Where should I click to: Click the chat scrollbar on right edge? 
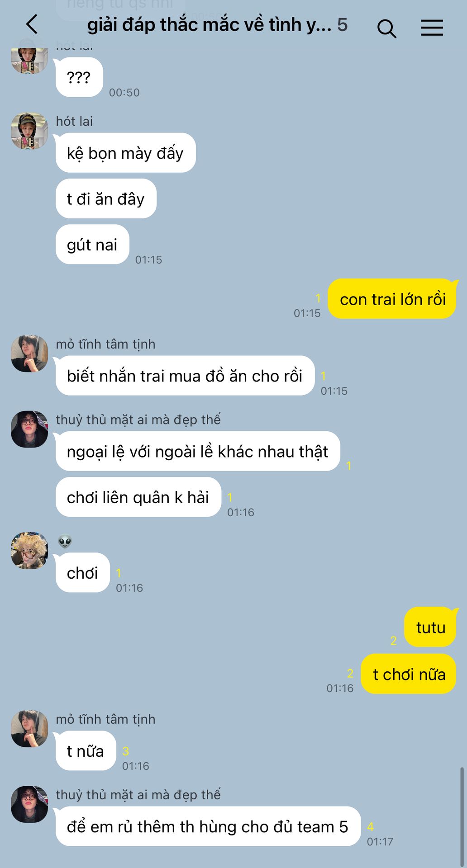[462, 816]
